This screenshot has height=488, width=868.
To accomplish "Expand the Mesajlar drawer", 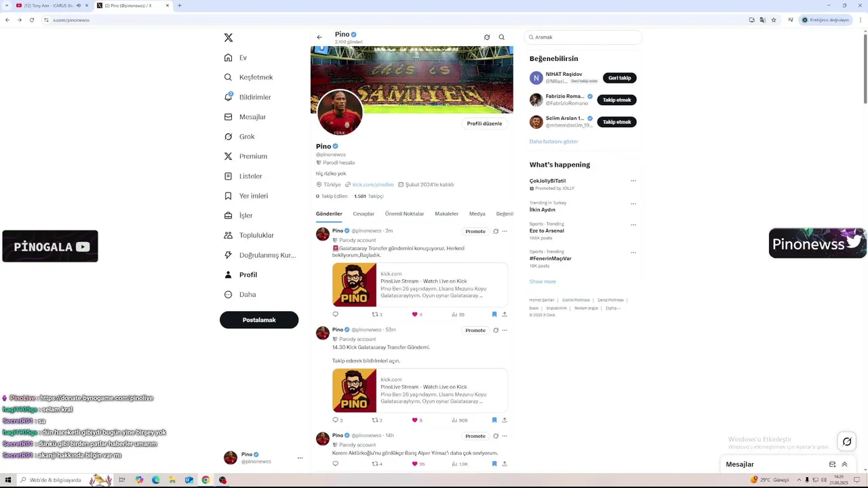I will tap(844, 464).
